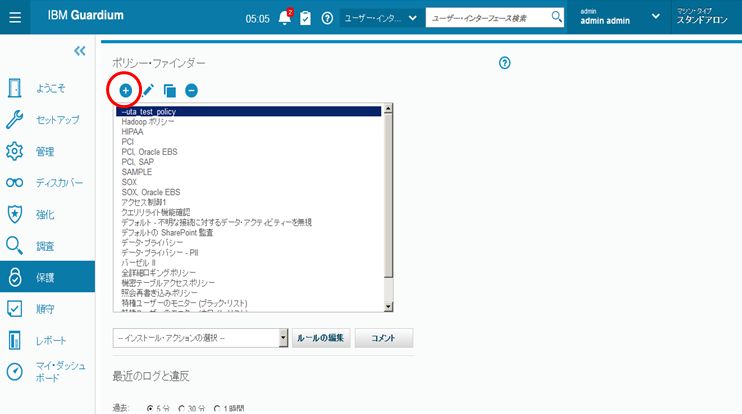
Task: Open the to-do clipboard icon
Action: tap(306, 18)
